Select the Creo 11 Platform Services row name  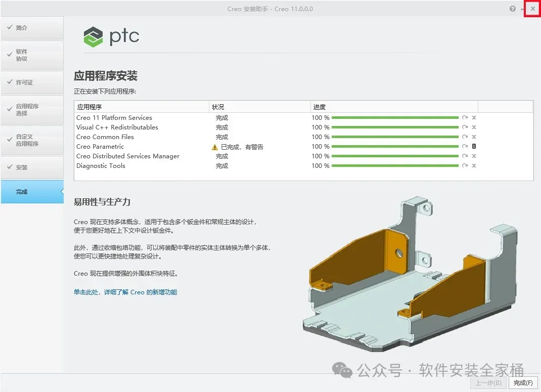114,118
